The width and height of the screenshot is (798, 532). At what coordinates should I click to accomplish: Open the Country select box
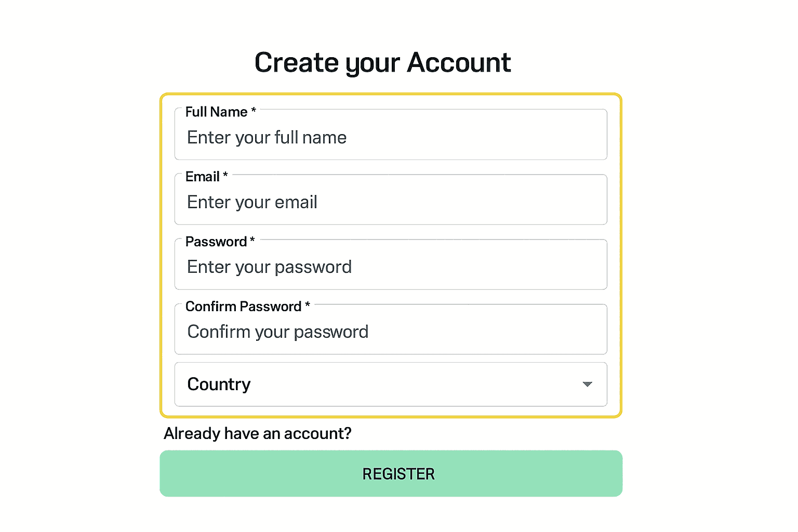click(390, 384)
